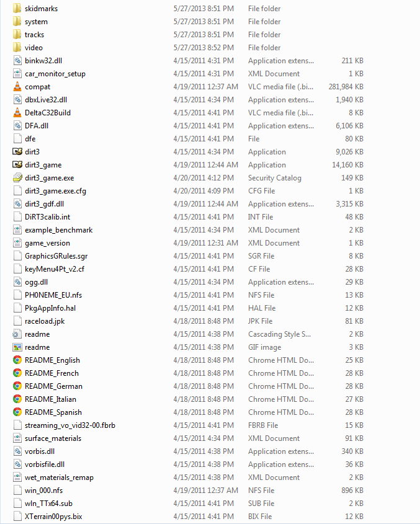
Task: Click the SGR File type label
Action: [261, 256]
